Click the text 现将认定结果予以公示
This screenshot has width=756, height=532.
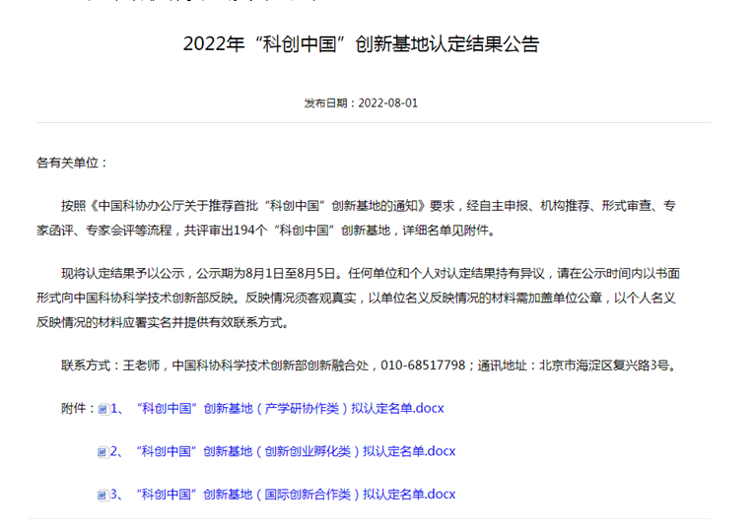coord(124,274)
